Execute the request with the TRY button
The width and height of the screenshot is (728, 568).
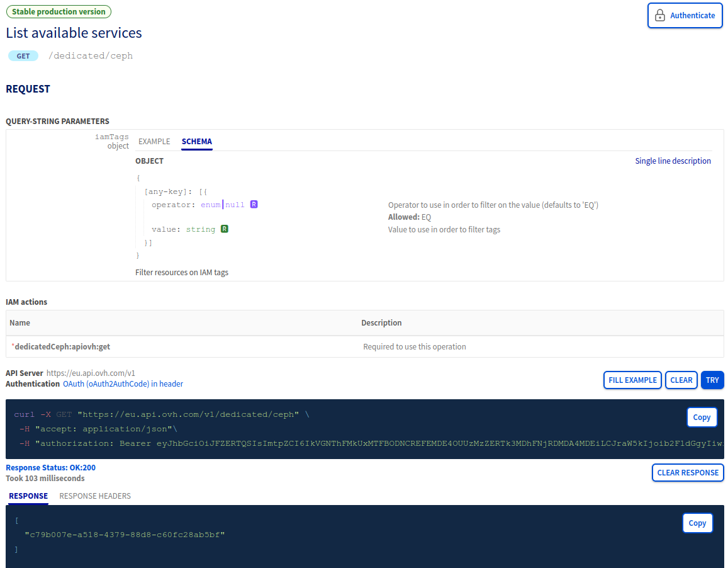[x=712, y=380]
